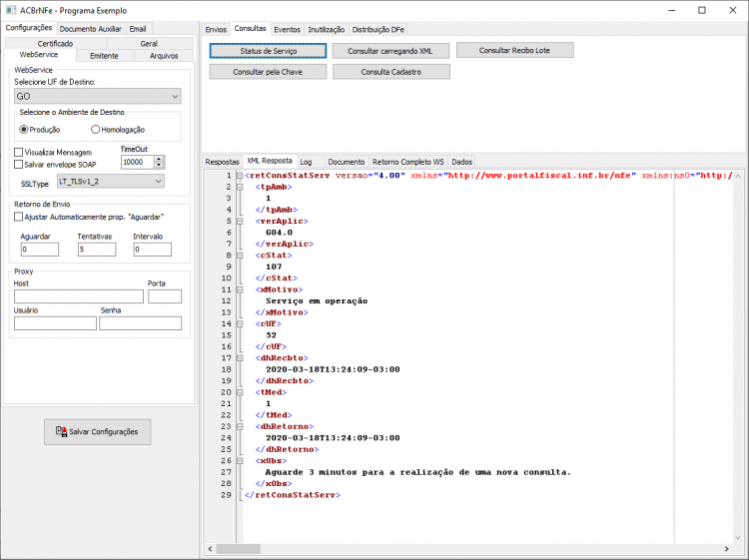Decrease the TimeOut value with down arrow
Screen dimensions: 749x560
click(159, 165)
